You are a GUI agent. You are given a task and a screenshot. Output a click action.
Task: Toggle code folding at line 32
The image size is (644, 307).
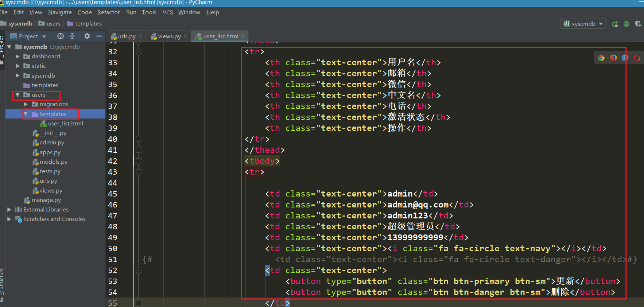tap(139, 52)
